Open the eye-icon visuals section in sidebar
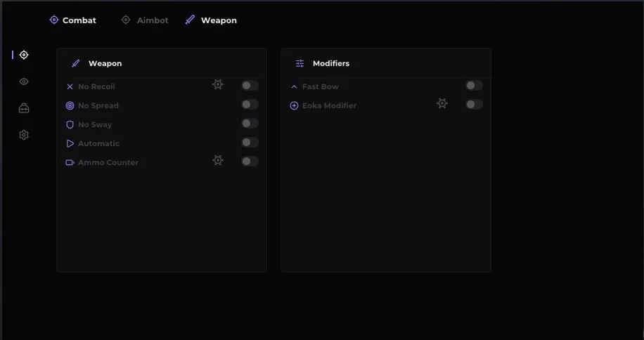The height and width of the screenshot is (340, 644). tap(24, 81)
